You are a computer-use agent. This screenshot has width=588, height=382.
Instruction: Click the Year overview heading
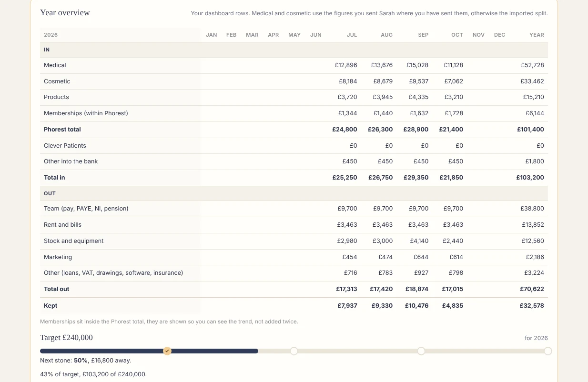[x=65, y=13]
